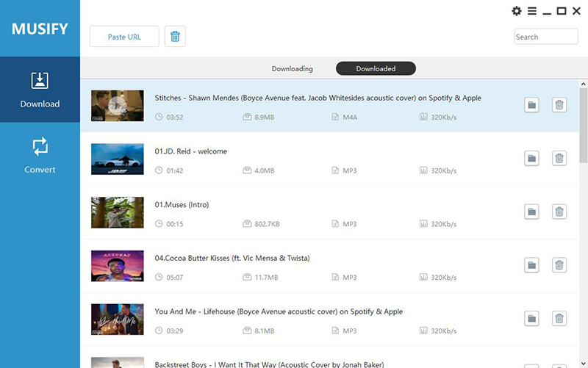
Task: Click the JD. Reid welcome thumbnail
Action: (x=118, y=159)
